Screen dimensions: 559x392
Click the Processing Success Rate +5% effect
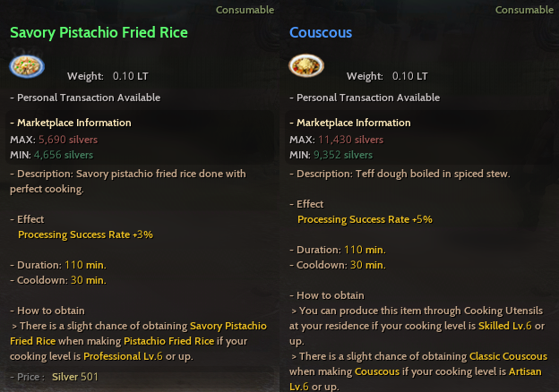pos(365,218)
